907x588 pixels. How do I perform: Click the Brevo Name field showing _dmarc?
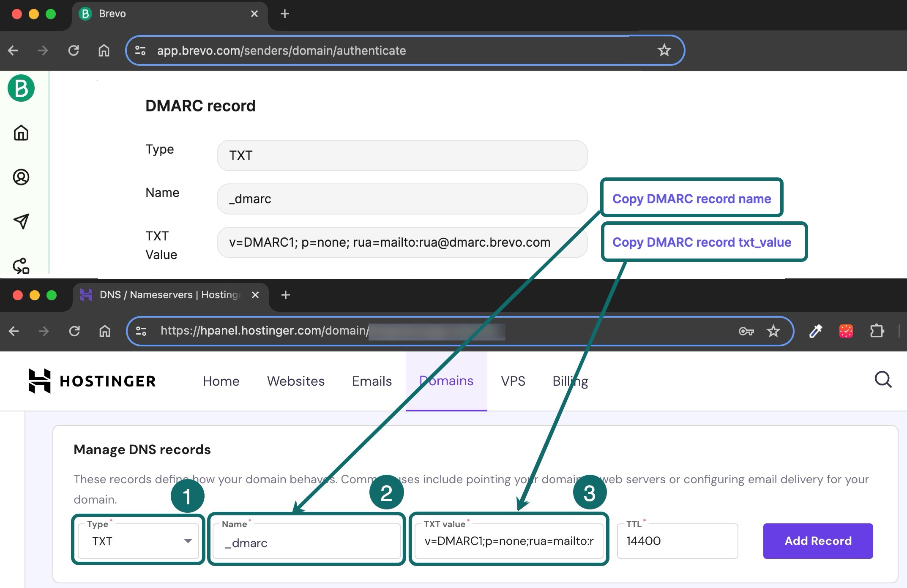coord(402,199)
